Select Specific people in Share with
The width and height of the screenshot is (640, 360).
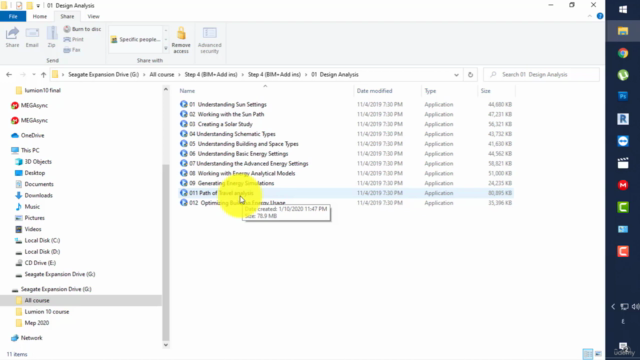coord(136,40)
